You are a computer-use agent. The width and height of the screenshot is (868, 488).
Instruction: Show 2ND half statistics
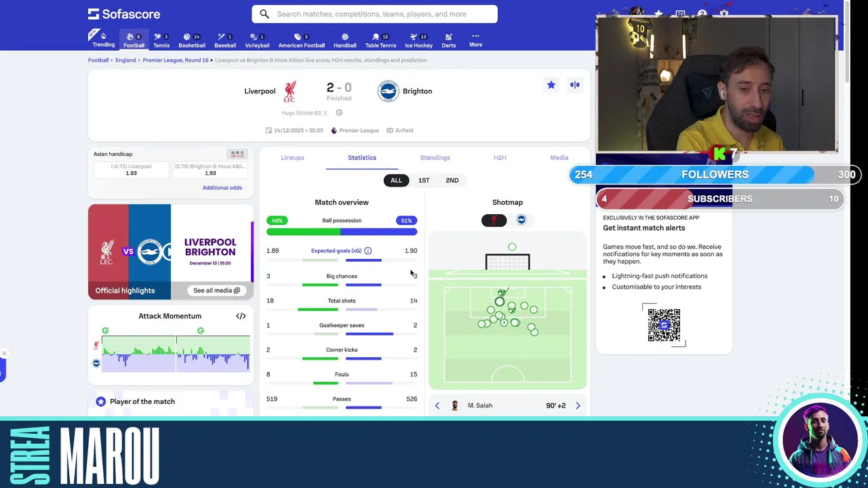point(452,180)
